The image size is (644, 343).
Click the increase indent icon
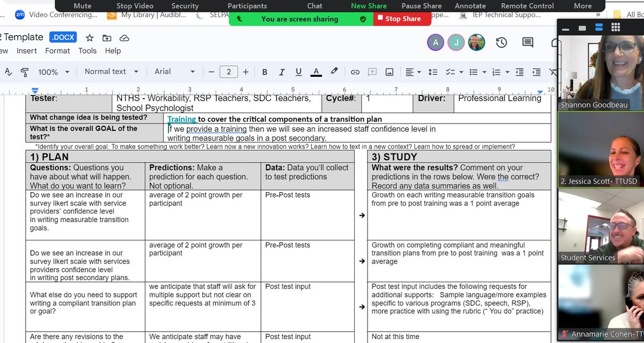536,71
